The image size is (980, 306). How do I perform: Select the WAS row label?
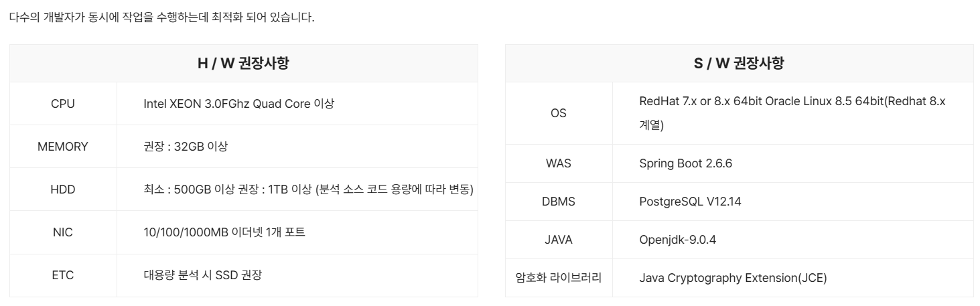coord(558,163)
